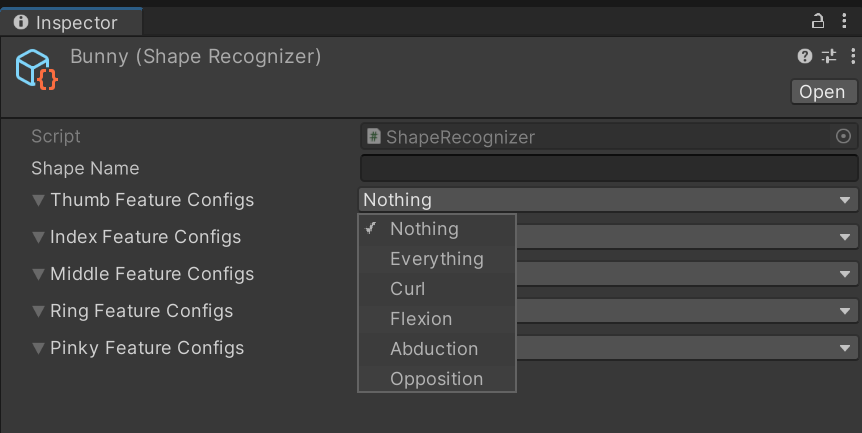Screen dimensions: 862x433
Task: Enable the Abduction feature option
Action: pos(436,348)
